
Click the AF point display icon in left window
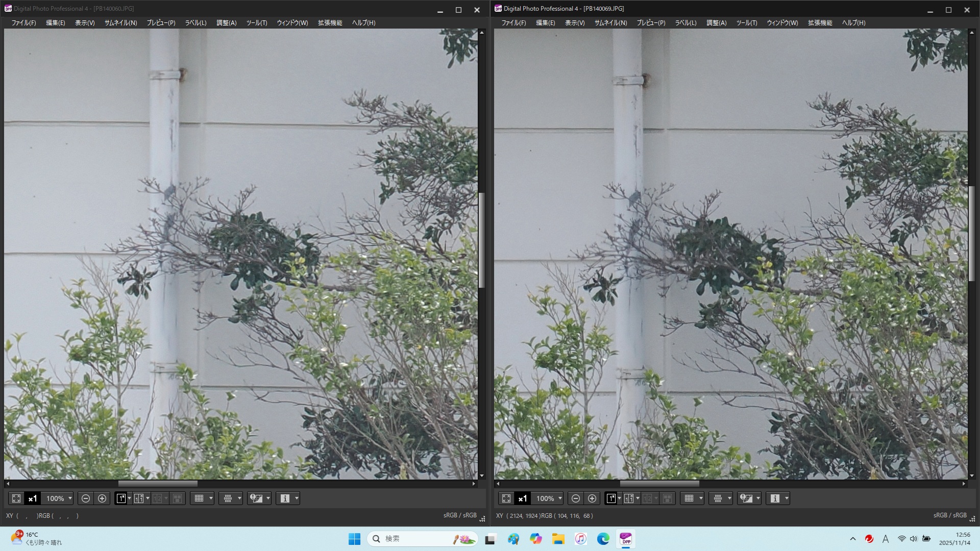coord(228,498)
